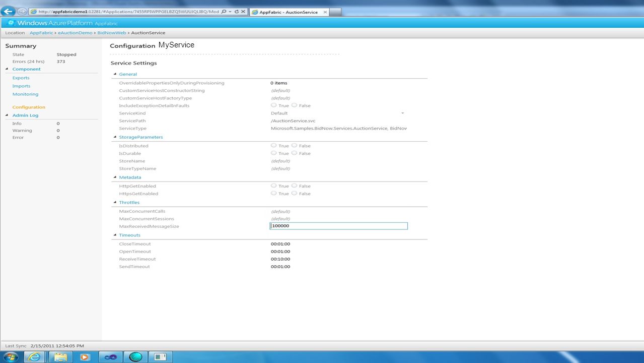Open the BidNowWeb breadcrumb link
This screenshot has width=644, height=363.
point(111,33)
